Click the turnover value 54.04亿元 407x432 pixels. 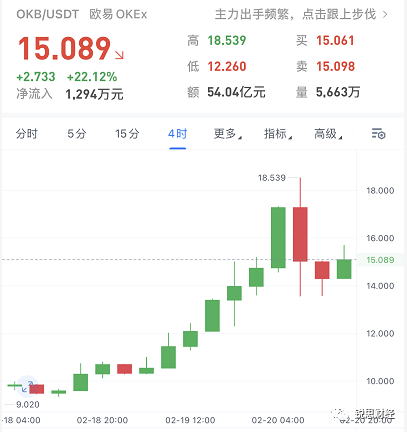(x=236, y=92)
